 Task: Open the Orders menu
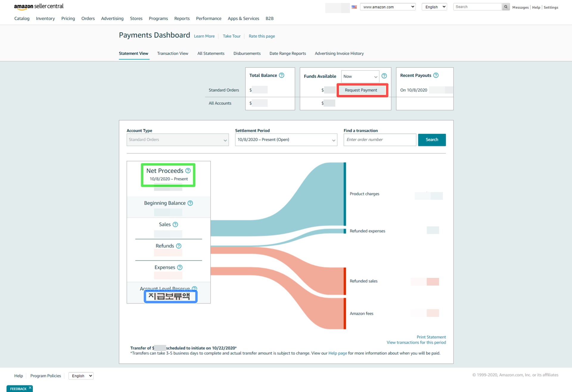(88, 18)
